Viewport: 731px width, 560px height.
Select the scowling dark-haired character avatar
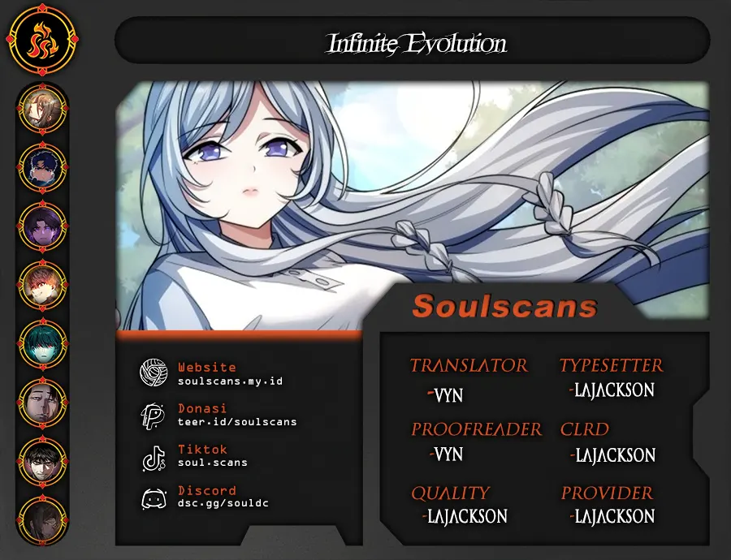42,461
